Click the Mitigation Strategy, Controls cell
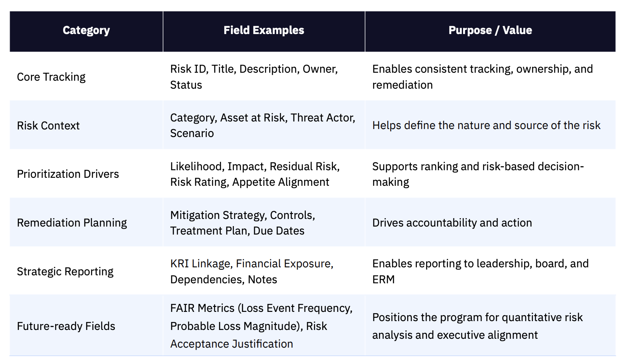 tap(243, 223)
